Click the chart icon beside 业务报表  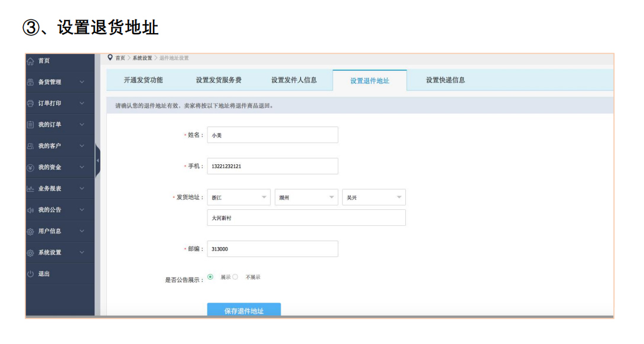30,189
